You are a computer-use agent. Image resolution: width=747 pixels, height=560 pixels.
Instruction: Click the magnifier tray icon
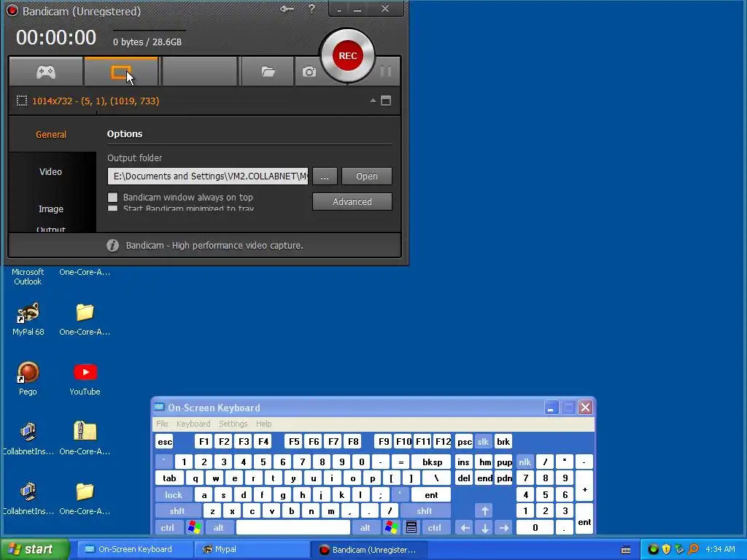pyautogui.click(x=693, y=550)
